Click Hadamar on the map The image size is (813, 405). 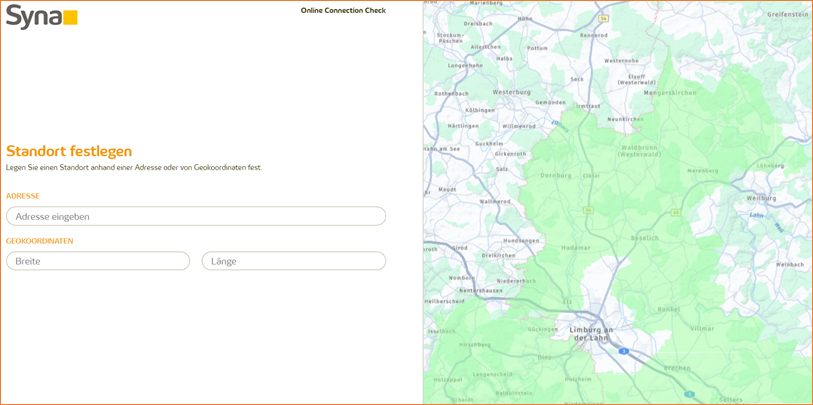pos(575,246)
